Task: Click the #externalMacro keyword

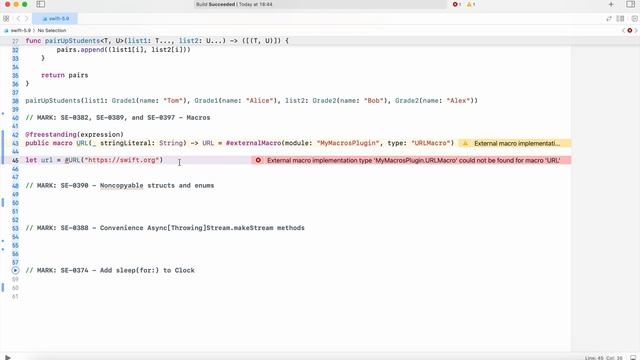Action: [253, 143]
